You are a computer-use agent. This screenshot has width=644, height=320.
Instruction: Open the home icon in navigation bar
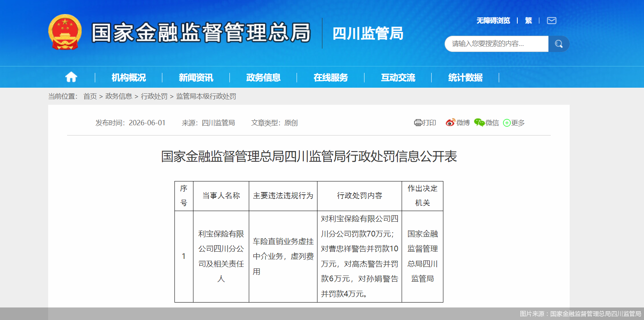tap(71, 77)
